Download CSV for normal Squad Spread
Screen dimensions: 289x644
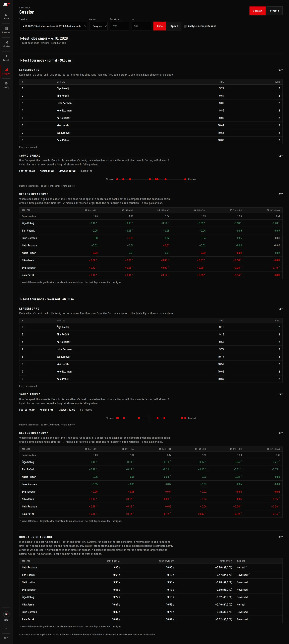click(x=280, y=156)
